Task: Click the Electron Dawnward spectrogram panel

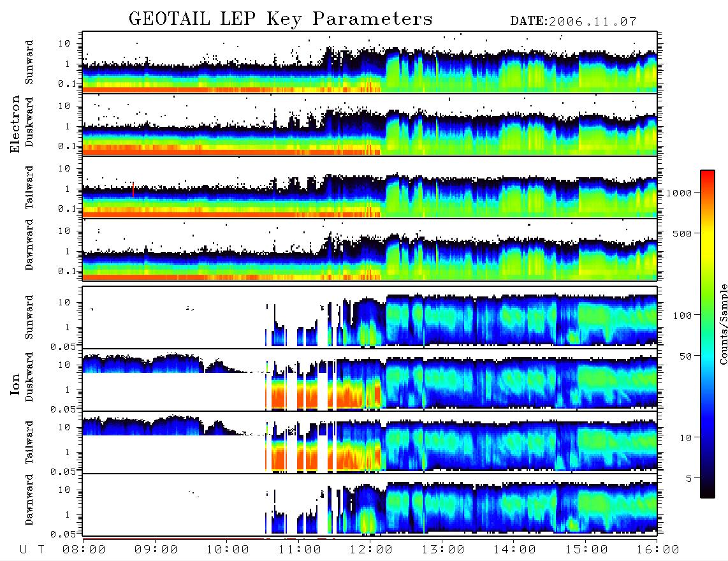Action: (x=370, y=250)
